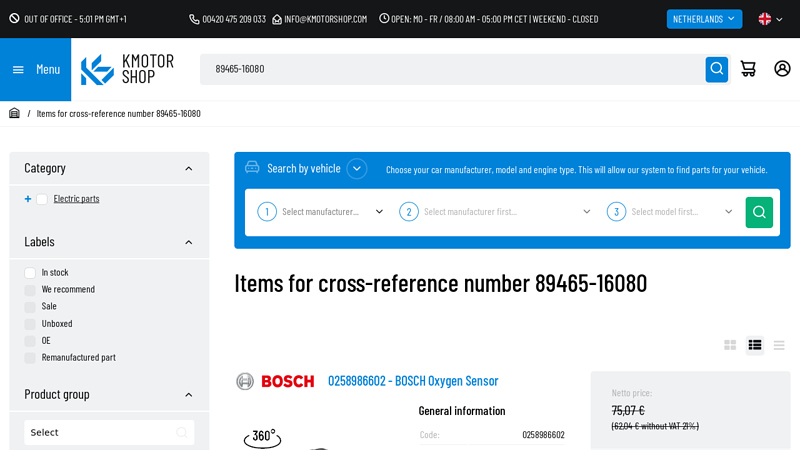The image size is (800, 450).
Task: Open Bosch 0258986602 Oxygen Sensor link
Action: (413, 381)
